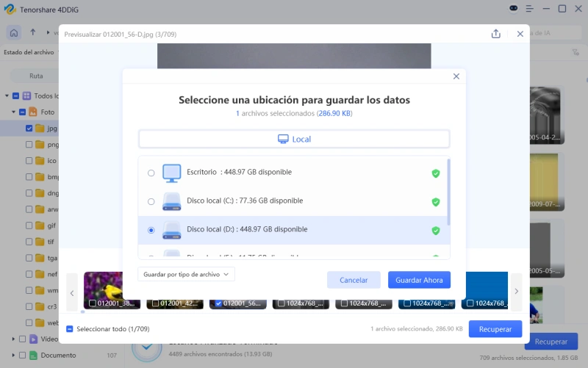Check the tif folder checkbox
The width and height of the screenshot is (588, 368).
point(29,242)
